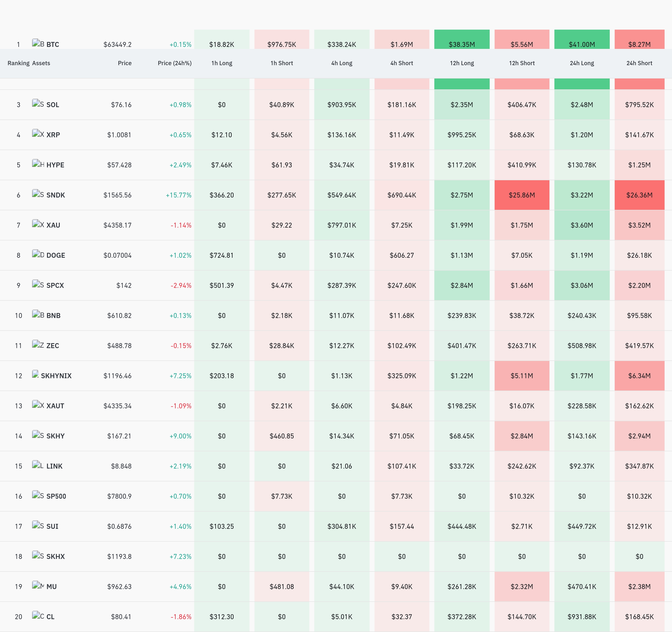The height and width of the screenshot is (632, 672).
Task: Click the 4h Short column header
Action: coord(402,63)
